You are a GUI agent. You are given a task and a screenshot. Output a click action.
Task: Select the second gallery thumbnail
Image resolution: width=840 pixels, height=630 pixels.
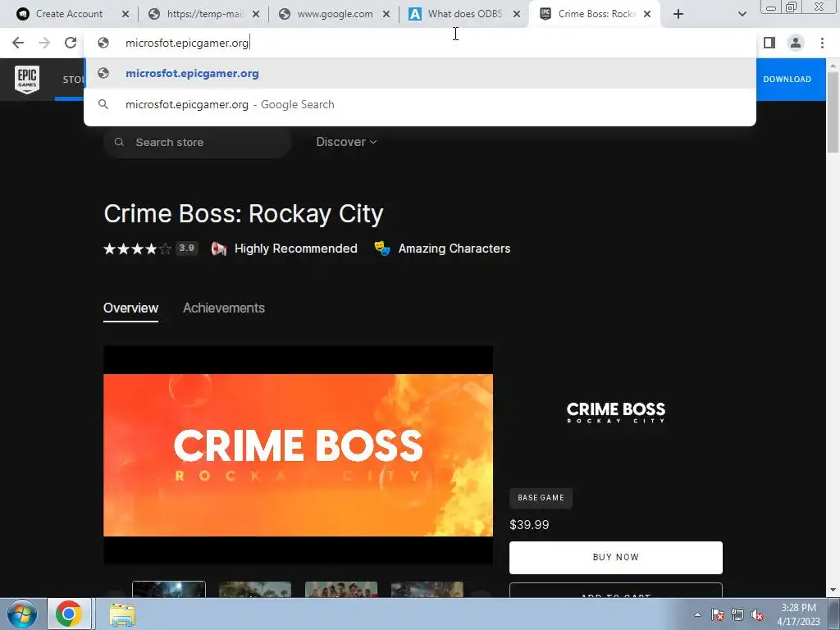click(x=255, y=589)
